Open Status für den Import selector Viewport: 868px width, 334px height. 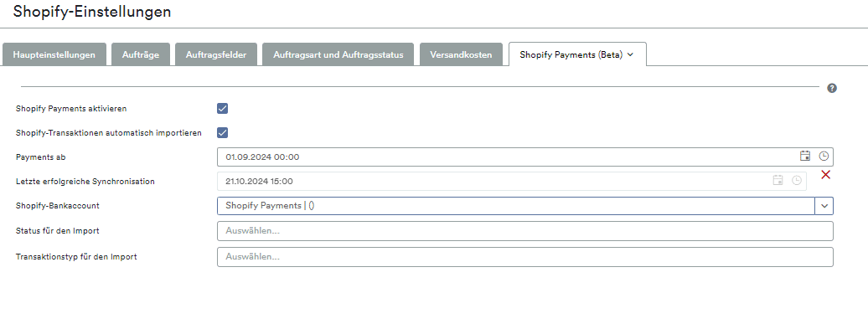coord(524,231)
